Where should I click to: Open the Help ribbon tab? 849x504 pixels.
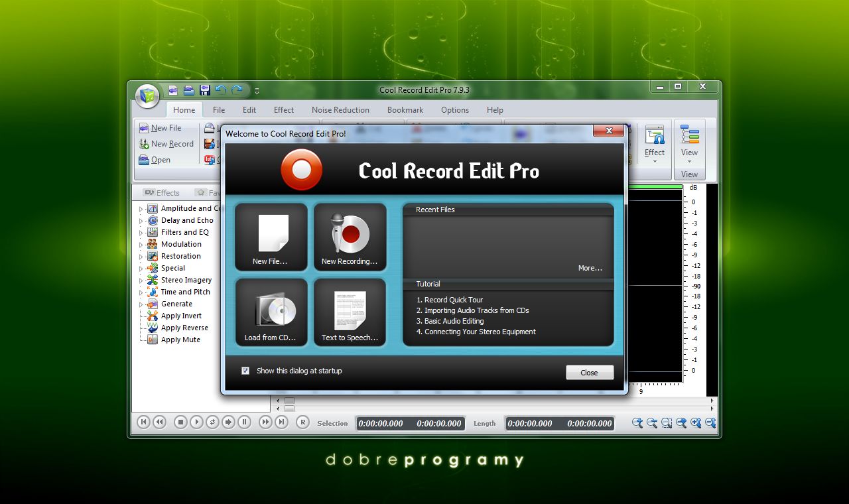click(x=495, y=110)
